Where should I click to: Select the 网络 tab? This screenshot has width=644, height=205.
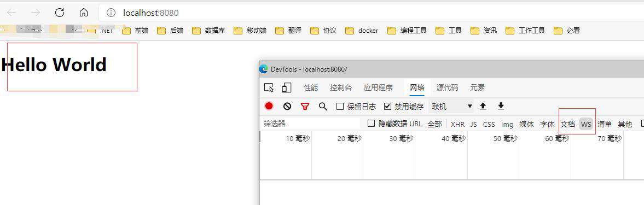tap(417, 87)
